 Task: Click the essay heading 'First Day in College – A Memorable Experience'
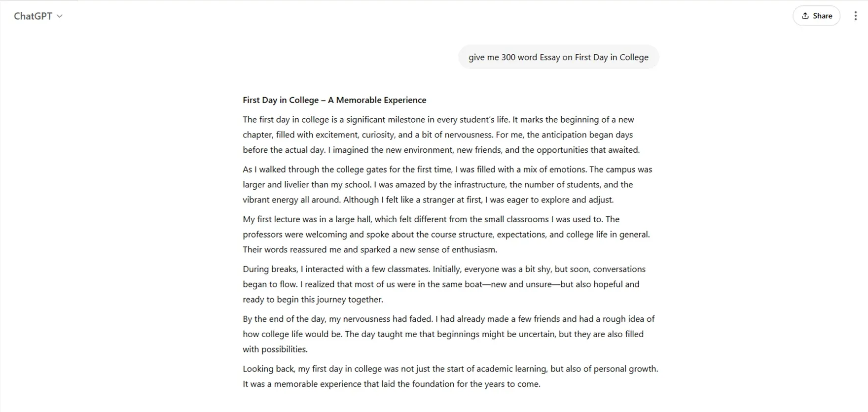(334, 100)
